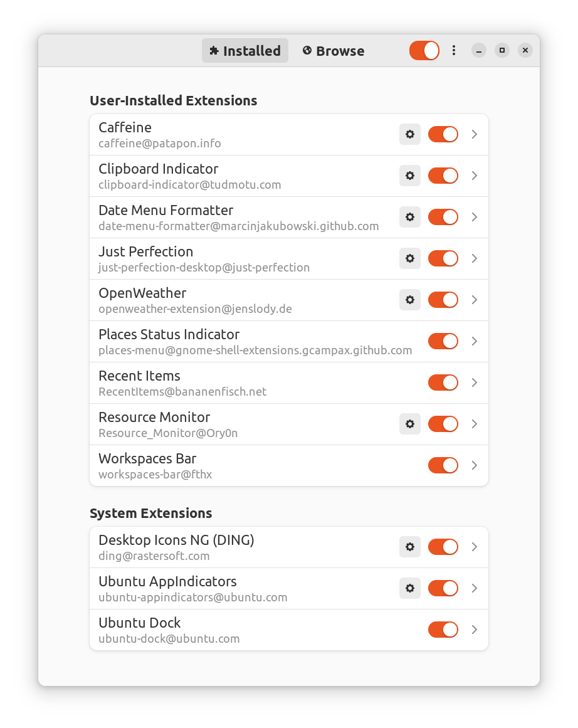Switch to the Browse tab
Screen dimensions: 578x728
(334, 51)
